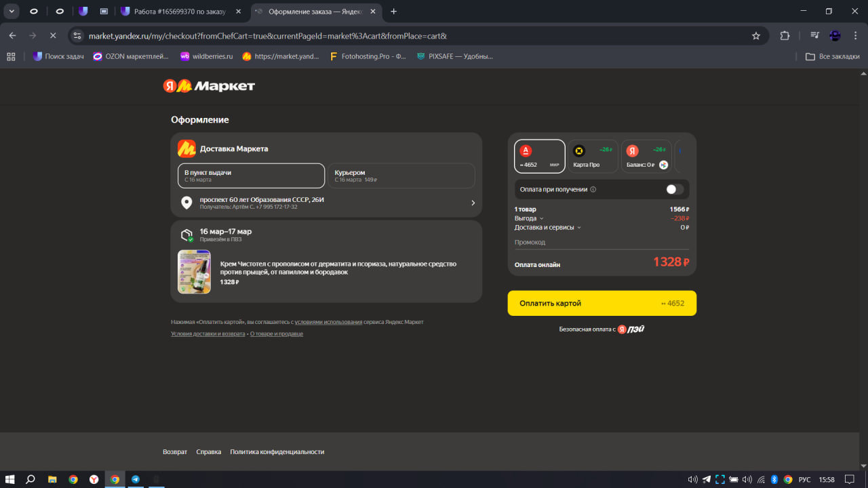868x488 pixels.
Task: Open the условиями использования link
Action: (328, 322)
